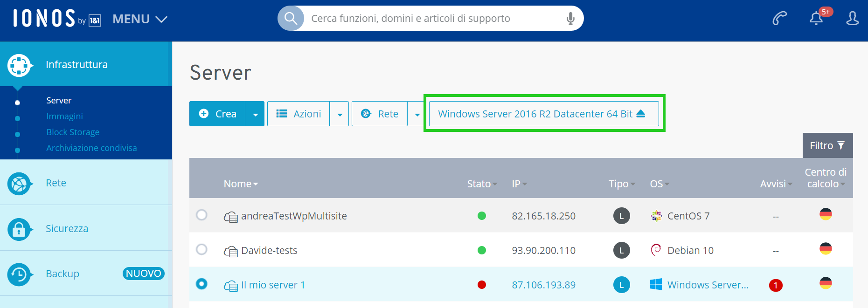The width and height of the screenshot is (868, 308).
Task: Click the eject icon on Windows Server button
Action: click(641, 113)
